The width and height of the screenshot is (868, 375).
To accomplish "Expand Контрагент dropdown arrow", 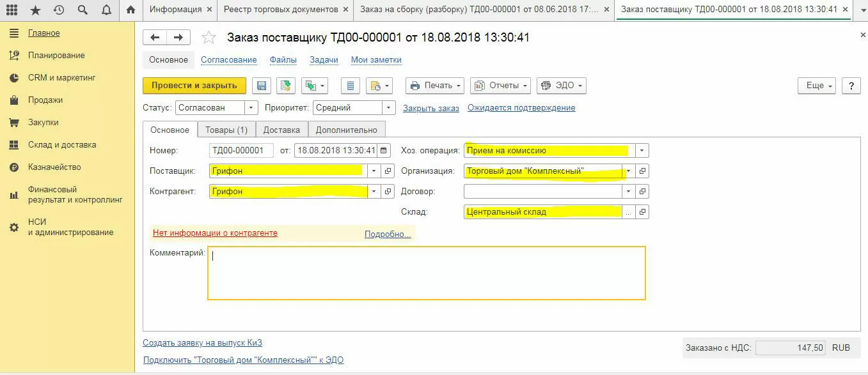I will 374,192.
